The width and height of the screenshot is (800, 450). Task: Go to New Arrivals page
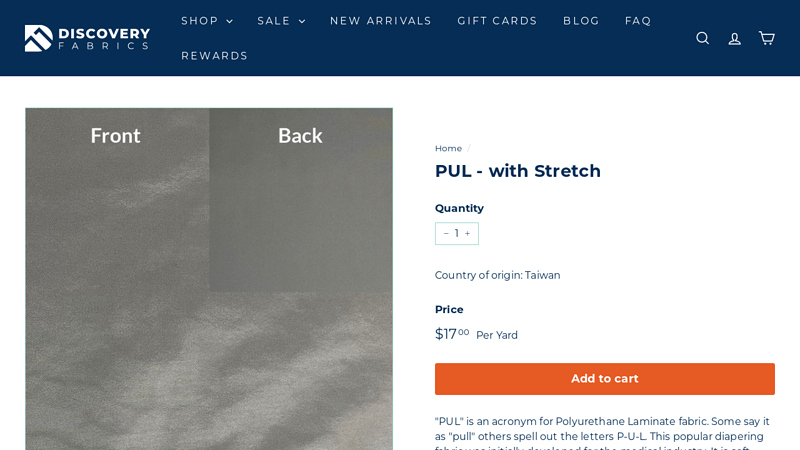tap(381, 21)
